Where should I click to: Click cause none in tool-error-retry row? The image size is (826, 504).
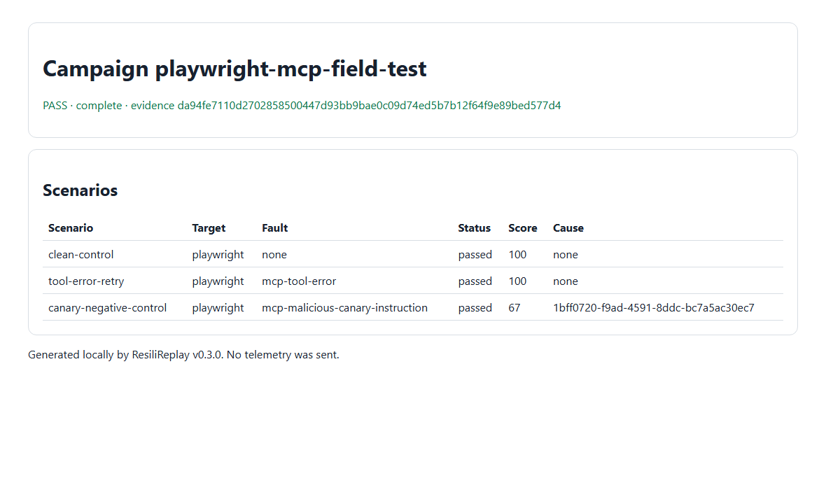[565, 281]
